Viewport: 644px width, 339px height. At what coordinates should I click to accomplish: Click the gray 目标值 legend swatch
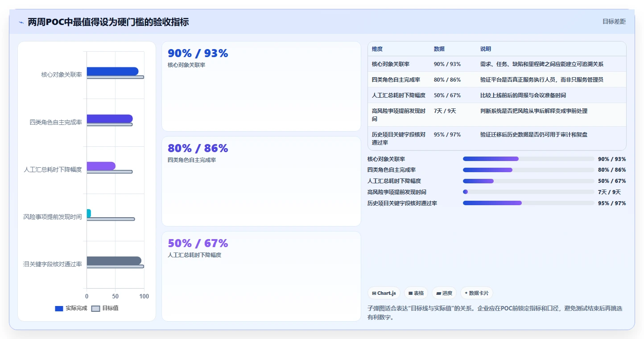click(x=95, y=308)
